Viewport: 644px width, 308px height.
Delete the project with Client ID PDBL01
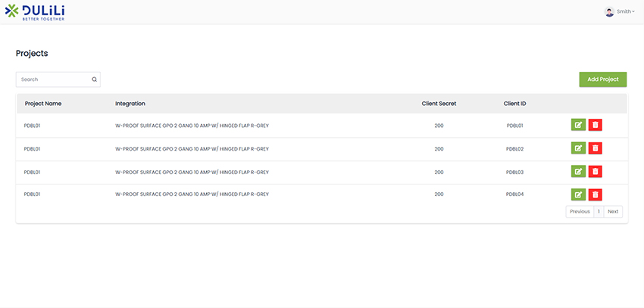coord(596,126)
